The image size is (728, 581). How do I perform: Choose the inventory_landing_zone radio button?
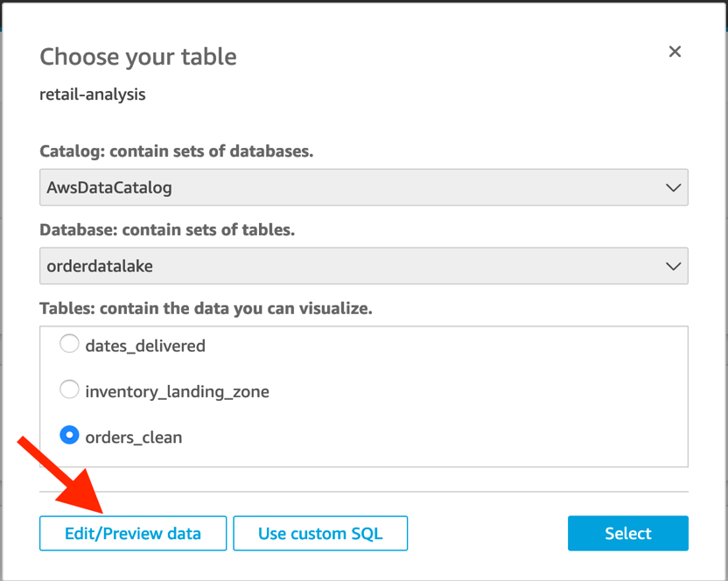click(69, 390)
